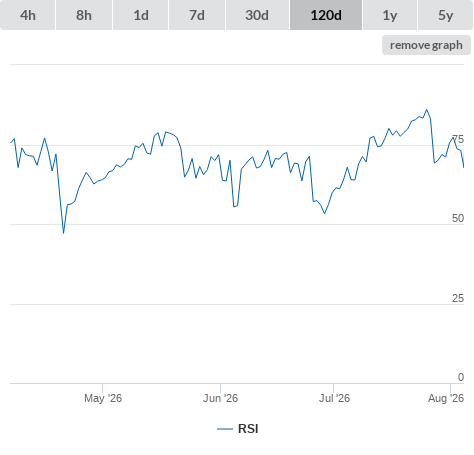474x455 pixels.
Task: Toggle RSI series via legend label
Action: tap(248, 429)
